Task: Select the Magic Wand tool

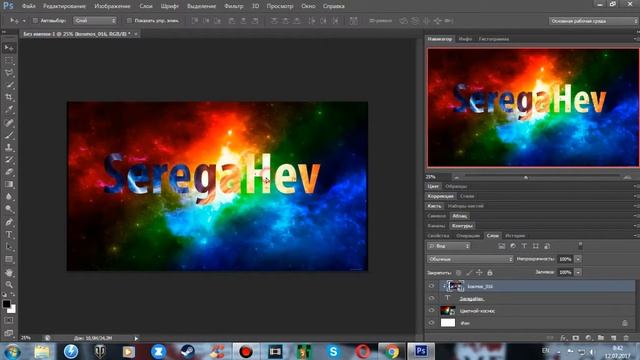Action: pos(9,85)
